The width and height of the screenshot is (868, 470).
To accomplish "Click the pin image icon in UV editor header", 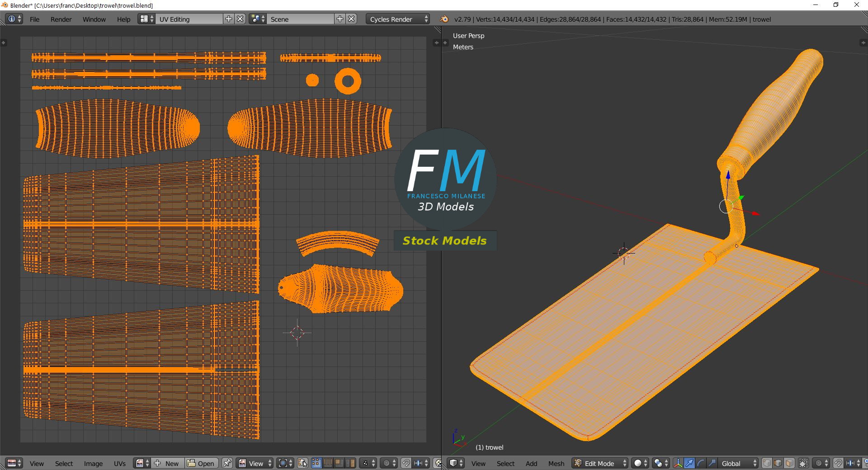I will click(x=226, y=463).
